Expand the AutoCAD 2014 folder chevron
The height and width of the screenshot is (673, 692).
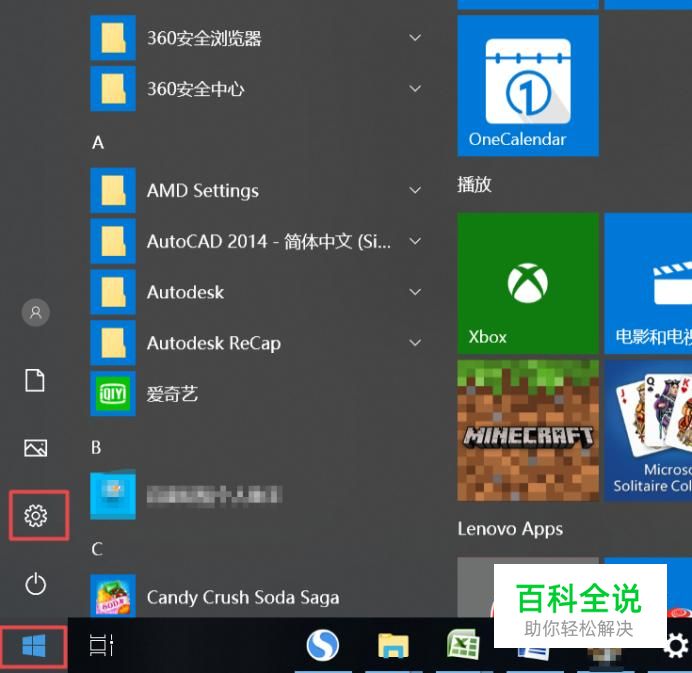(x=415, y=241)
